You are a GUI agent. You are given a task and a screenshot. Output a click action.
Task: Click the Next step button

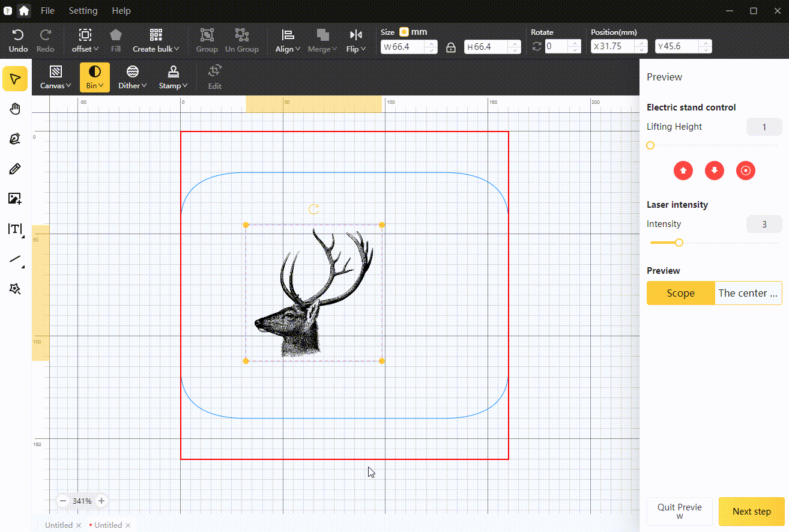pos(752,512)
